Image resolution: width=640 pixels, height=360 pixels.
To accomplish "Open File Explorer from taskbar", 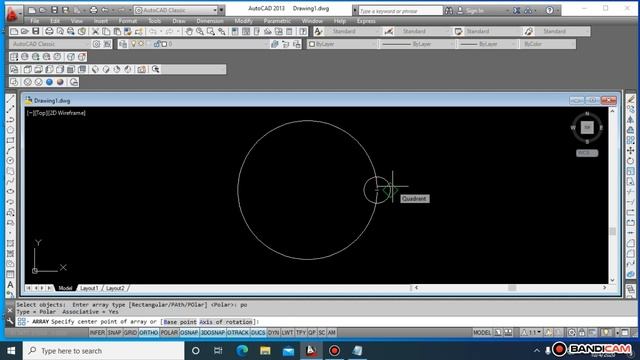I will point(265,351).
